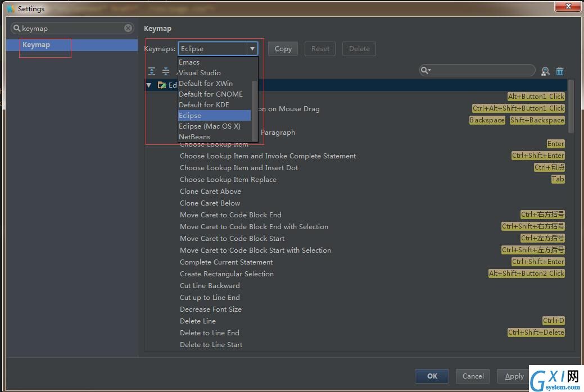Viewport: 584px width, 392px height.
Task: Click the Copy button
Action: [x=283, y=49]
